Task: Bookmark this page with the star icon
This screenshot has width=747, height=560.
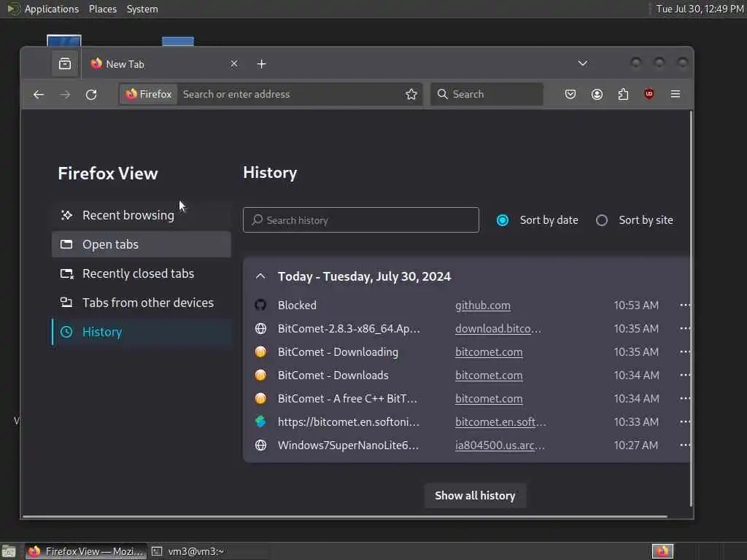Action: pos(411,94)
